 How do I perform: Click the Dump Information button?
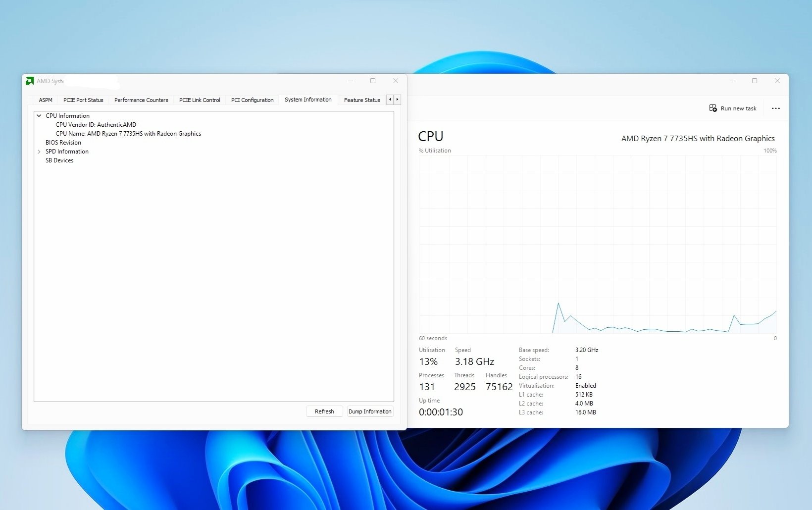[x=370, y=411]
